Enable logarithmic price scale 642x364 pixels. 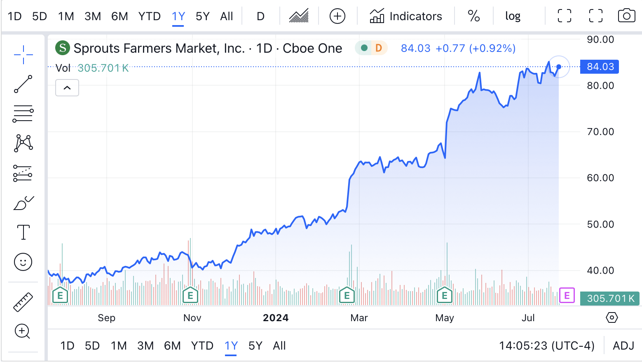coord(512,15)
